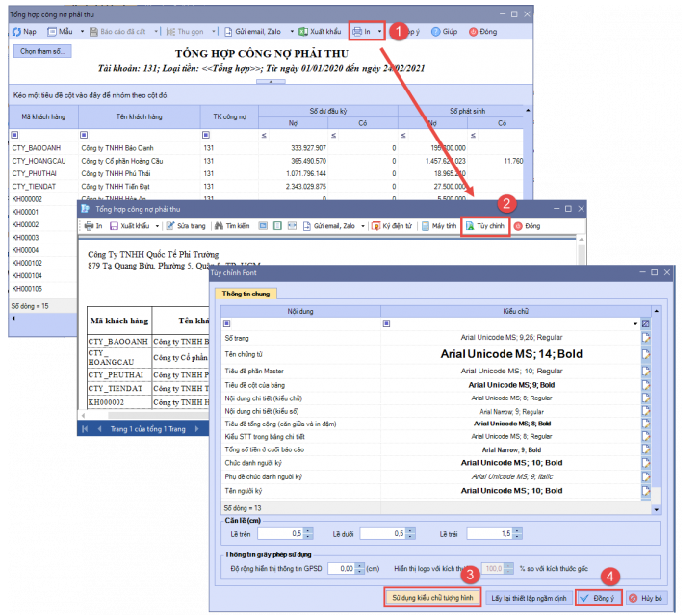The width and height of the screenshot is (699, 616).
Task: Open the In print dropdown in main toolbar
Action: [381, 32]
